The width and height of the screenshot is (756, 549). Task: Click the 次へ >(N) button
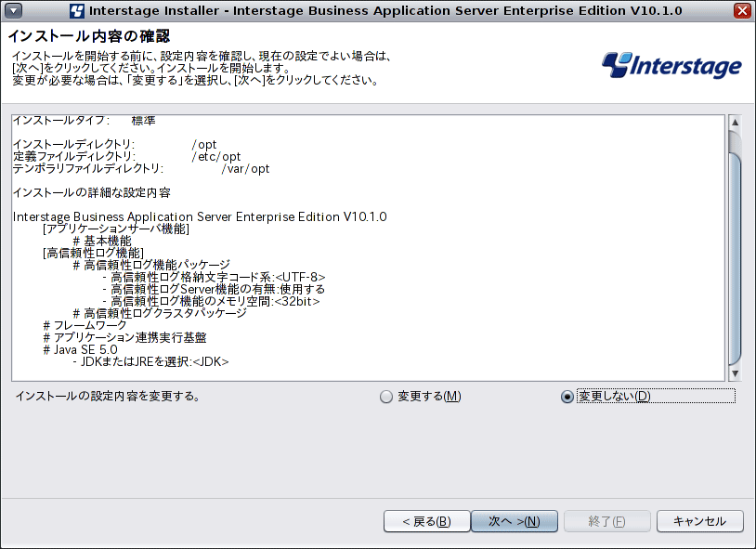514,521
